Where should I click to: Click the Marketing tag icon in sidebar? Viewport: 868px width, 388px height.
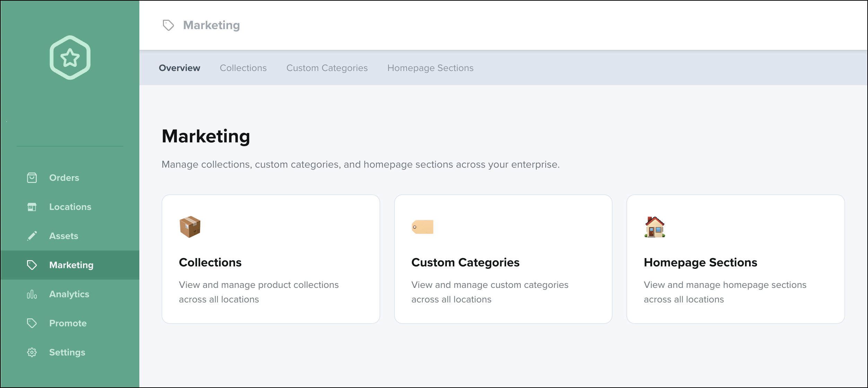tap(32, 265)
